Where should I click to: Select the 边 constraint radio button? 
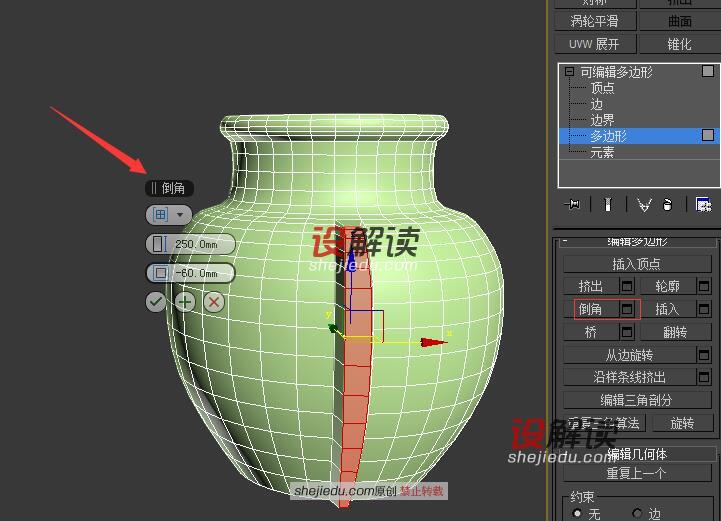click(637, 512)
